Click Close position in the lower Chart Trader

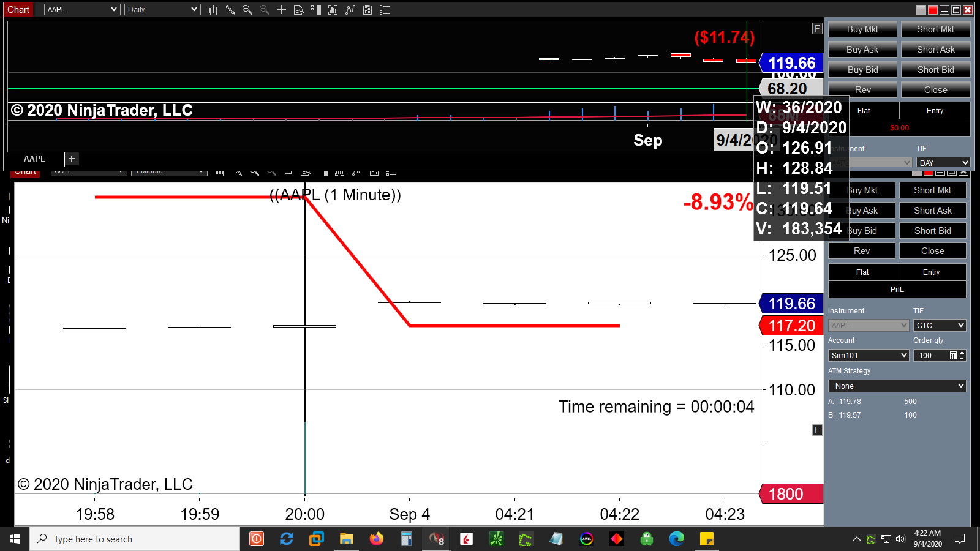tap(933, 251)
